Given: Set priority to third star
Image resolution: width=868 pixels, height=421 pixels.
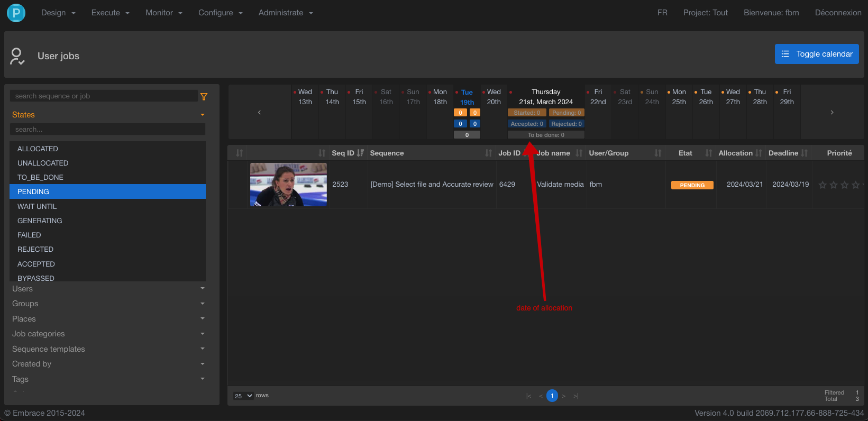Looking at the screenshot, I should (x=845, y=185).
